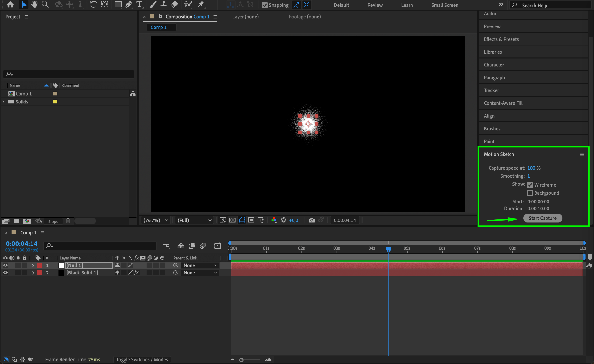Select the Hand tool

35,5
